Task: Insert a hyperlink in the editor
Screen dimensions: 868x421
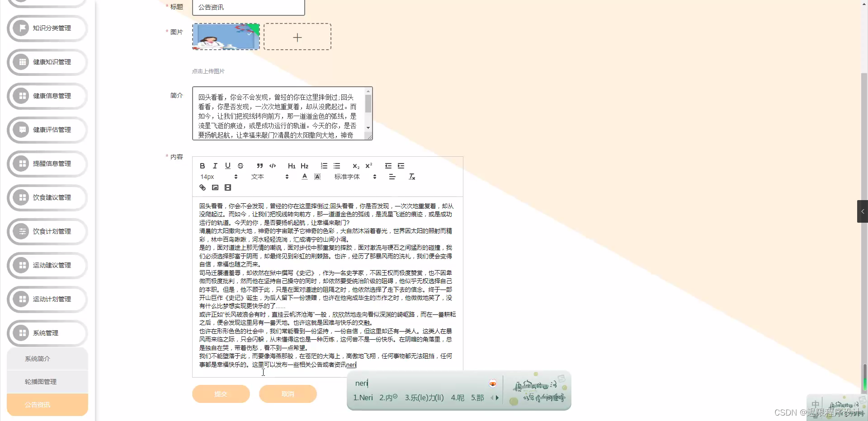Action: pos(202,187)
